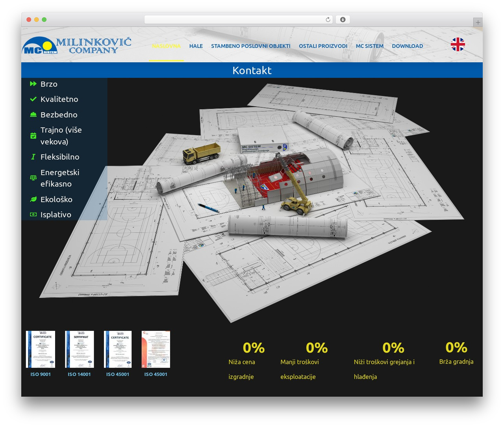Click the ISO 9001 caption link
504x427 pixels.
41,374
